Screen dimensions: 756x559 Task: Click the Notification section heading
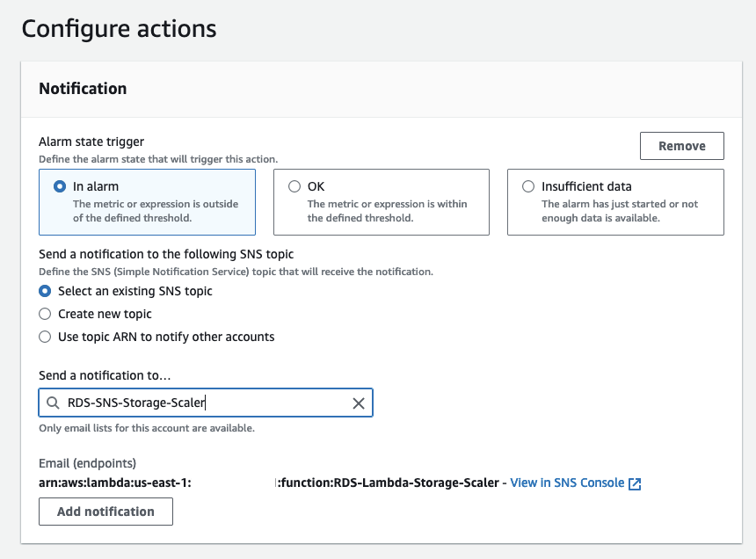83,89
